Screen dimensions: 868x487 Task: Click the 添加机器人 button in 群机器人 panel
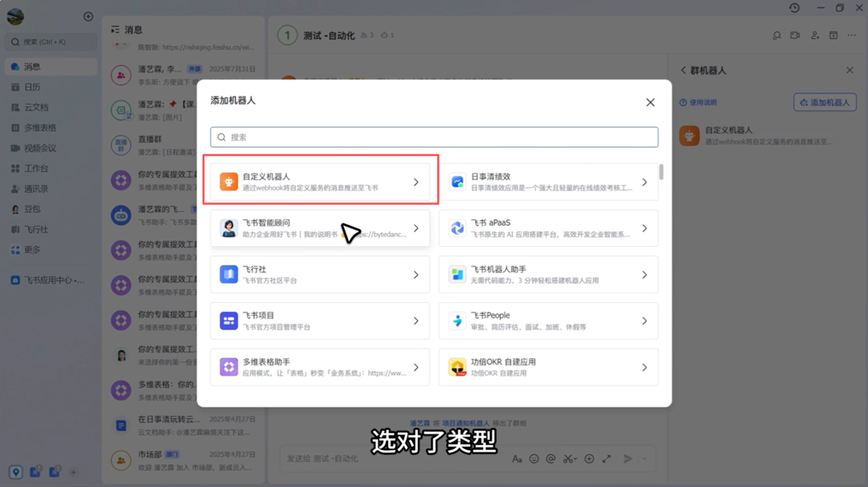coord(825,102)
